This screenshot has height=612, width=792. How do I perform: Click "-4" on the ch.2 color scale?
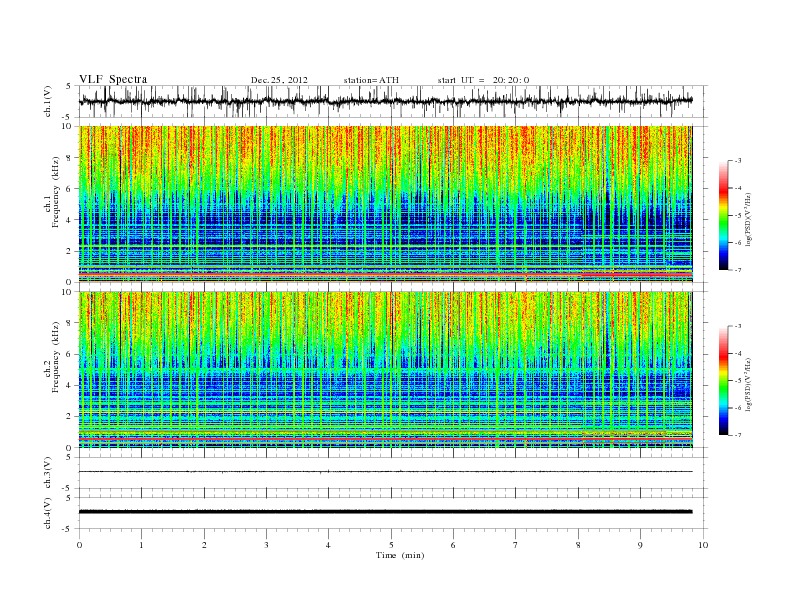[x=738, y=354]
